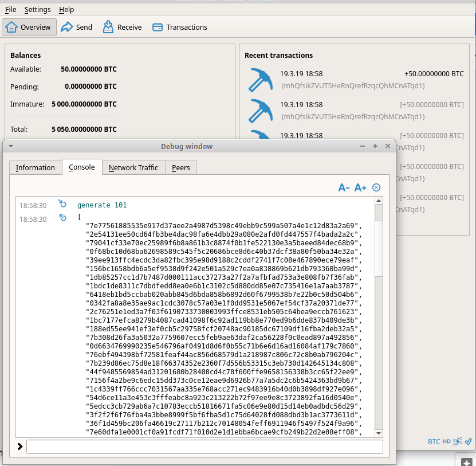Click the block hash starting with 2e54131ee50cd6
Screen dimensions: 476x466
point(224,234)
